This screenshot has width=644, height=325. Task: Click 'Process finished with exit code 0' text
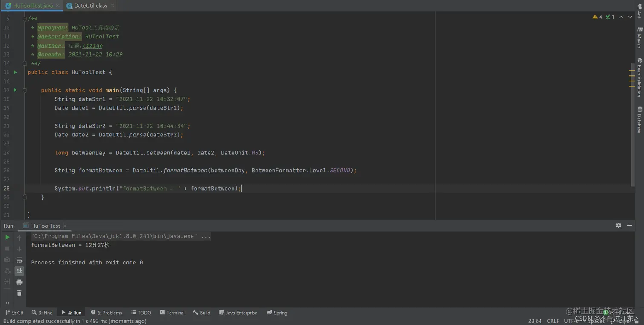point(87,263)
